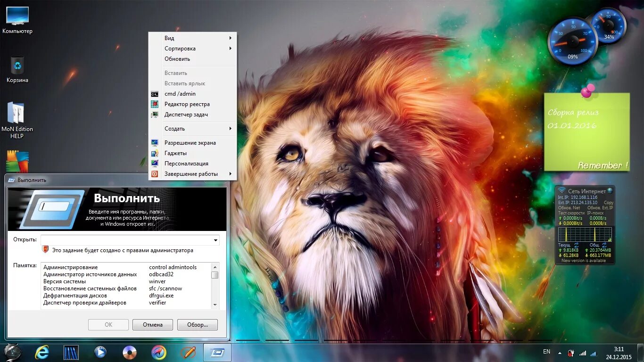Select Редактор реестра menu entry
This screenshot has width=644, height=362.
point(192,104)
